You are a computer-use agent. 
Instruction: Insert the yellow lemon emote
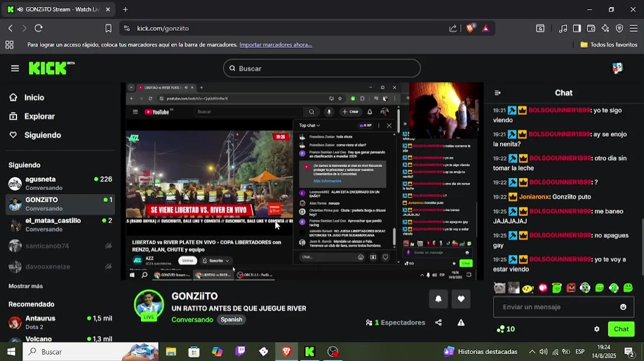pyautogui.click(x=528, y=288)
